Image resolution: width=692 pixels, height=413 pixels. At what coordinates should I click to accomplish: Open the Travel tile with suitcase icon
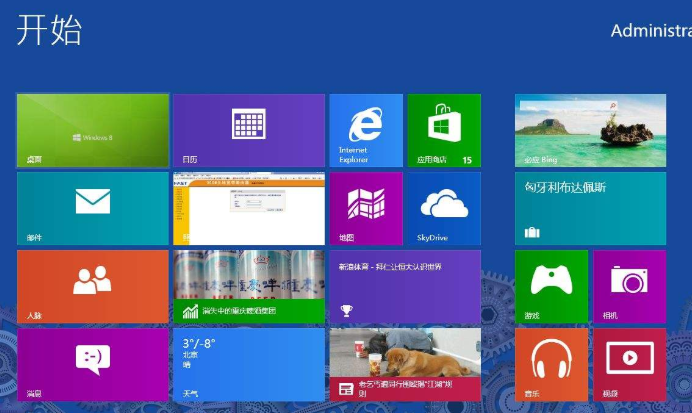pos(590,208)
